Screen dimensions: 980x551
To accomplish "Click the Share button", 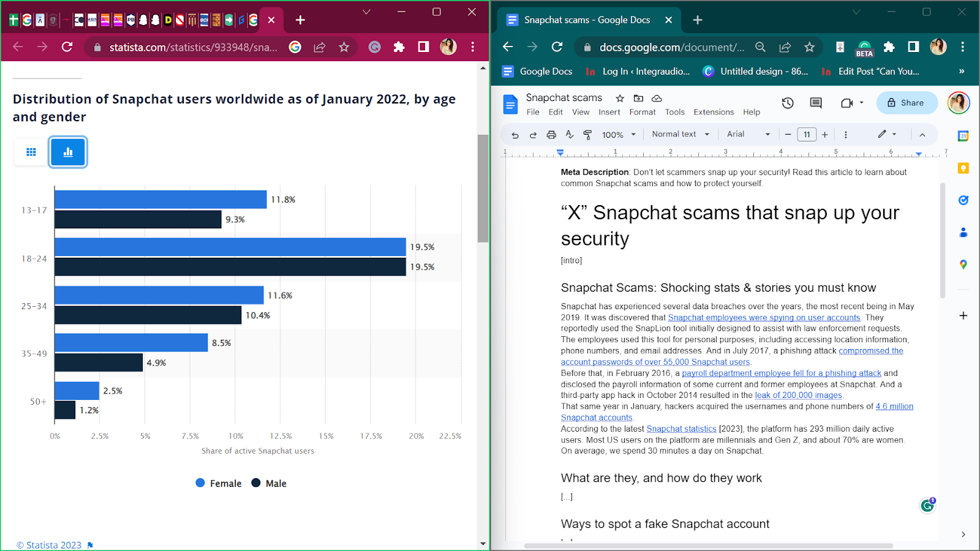I will click(x=907, y=103).
